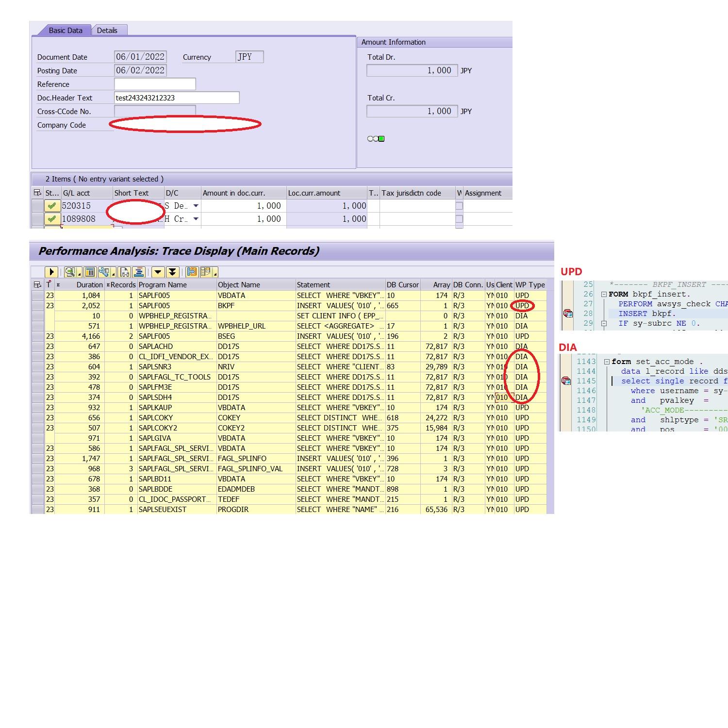Viewport: 728px width, 728px height.
Task: Click the select-all icon at items table corner
Action: (37, 193)
